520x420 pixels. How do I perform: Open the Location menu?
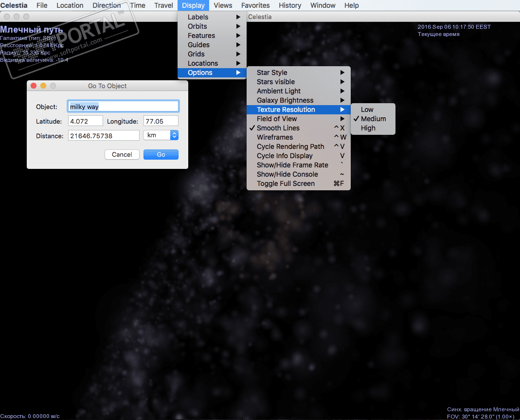click(x=70, y=5)
